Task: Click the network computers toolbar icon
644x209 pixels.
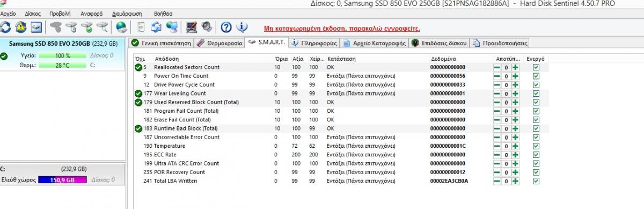Action: coord(172,26)
